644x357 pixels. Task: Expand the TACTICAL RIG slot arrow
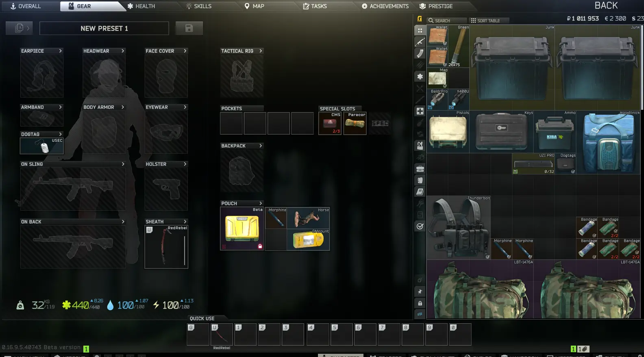click(261, 51)
